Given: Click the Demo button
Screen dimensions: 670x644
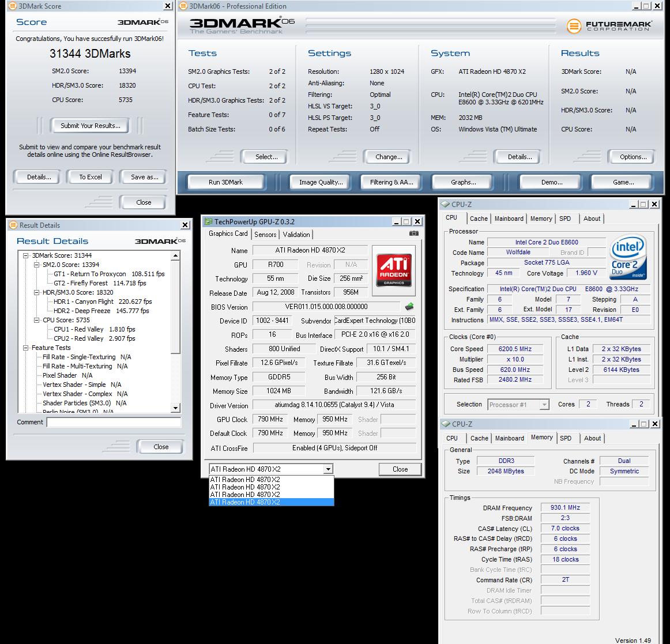Looking at the screenshot, I should 552,182.
